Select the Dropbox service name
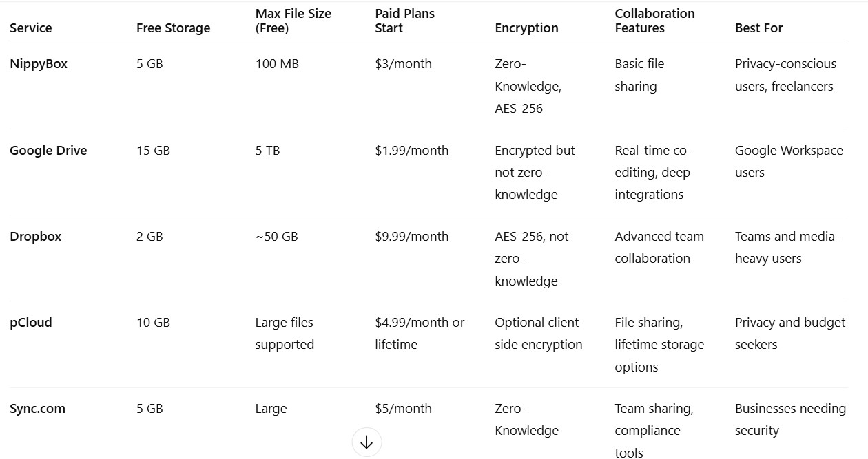The height and width of the screenshot is (459, 868). pyautogui.click(x=36, y=236)
